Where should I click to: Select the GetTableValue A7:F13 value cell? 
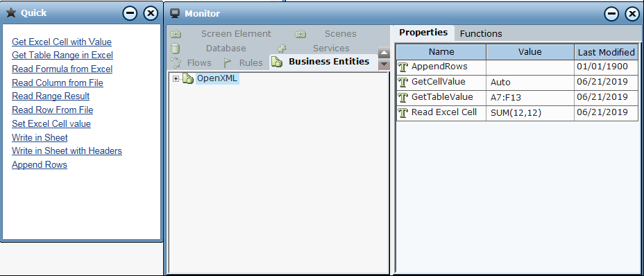(x=530, y=97)
